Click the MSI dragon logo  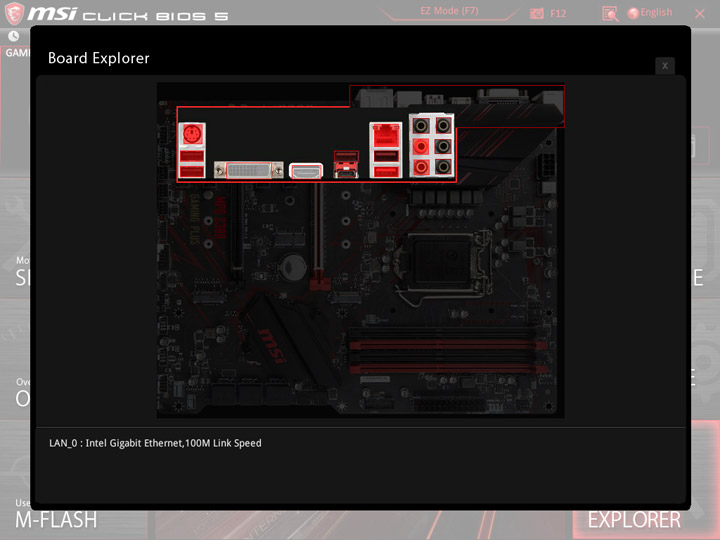14,13
